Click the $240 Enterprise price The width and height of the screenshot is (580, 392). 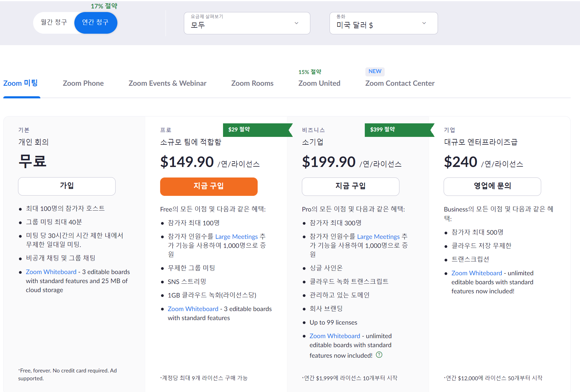coord(461,162)
